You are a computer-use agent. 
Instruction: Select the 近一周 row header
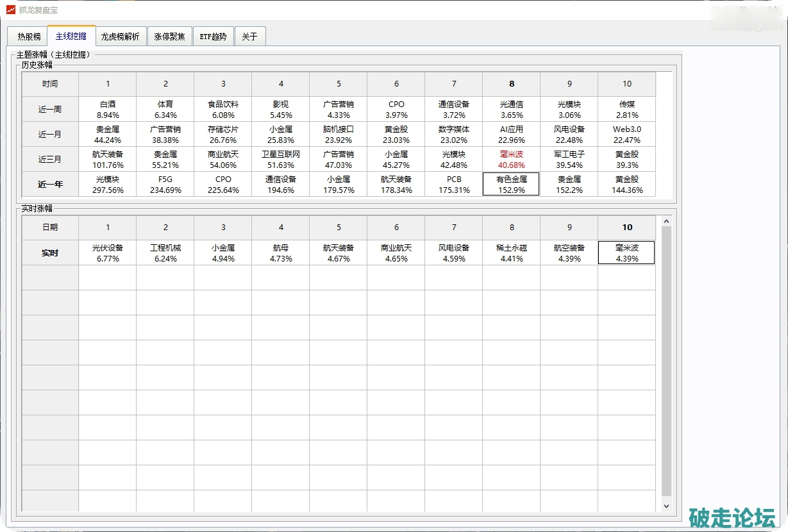pyautogui.click(x=50, y=110)
